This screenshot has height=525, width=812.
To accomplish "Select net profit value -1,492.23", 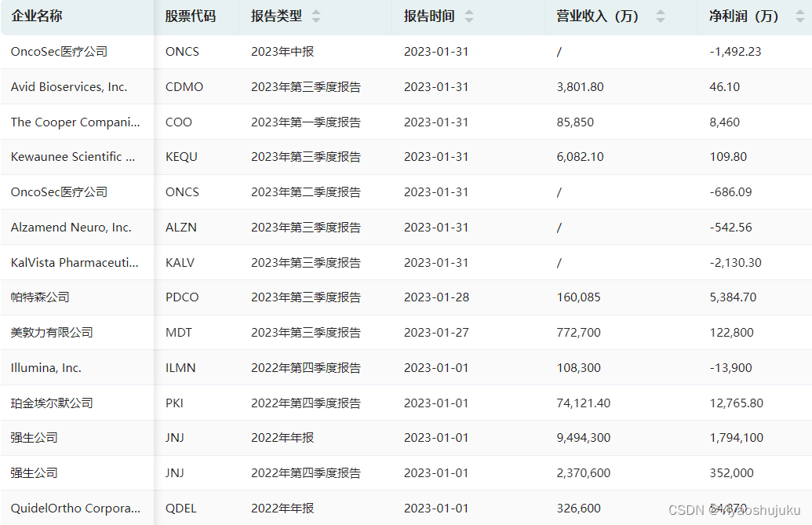I will tap(735, 52).
